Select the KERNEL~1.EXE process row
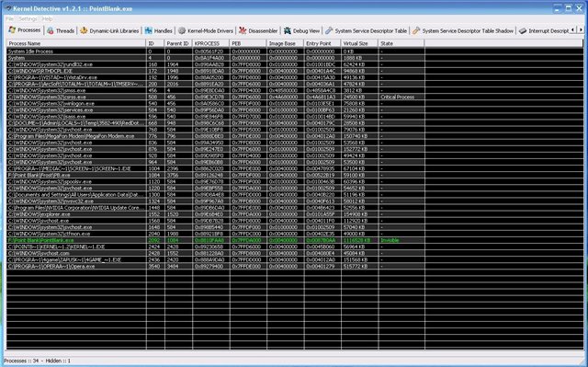This screenshot has height=367, width=588. point(216,247)
